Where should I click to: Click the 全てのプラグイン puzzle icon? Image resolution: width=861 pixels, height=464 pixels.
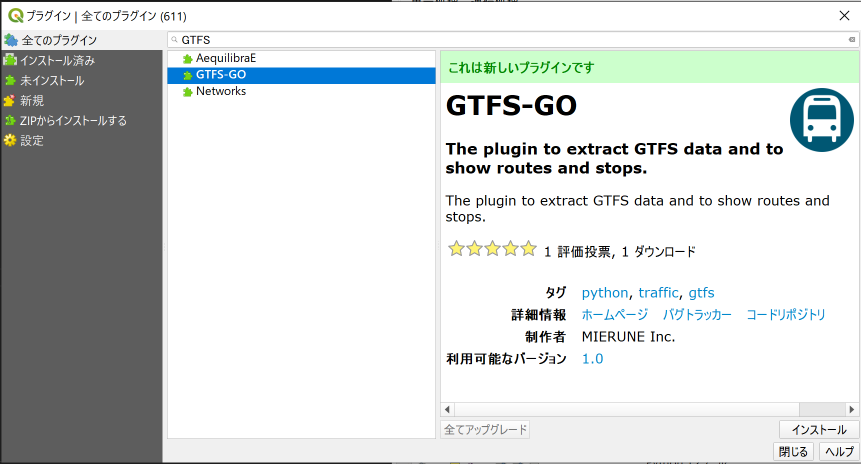(10, 40)
